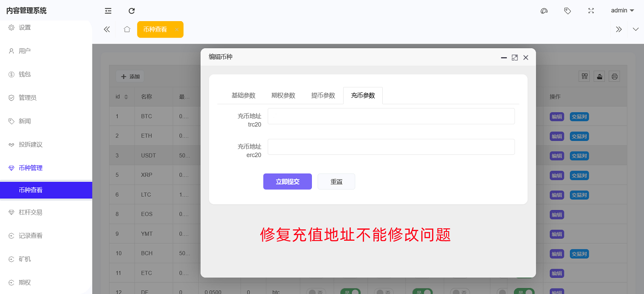Viewport: 644px width, 294px height.
Task: Switch to the 提币参数 tab
Action: pos(323,96)
